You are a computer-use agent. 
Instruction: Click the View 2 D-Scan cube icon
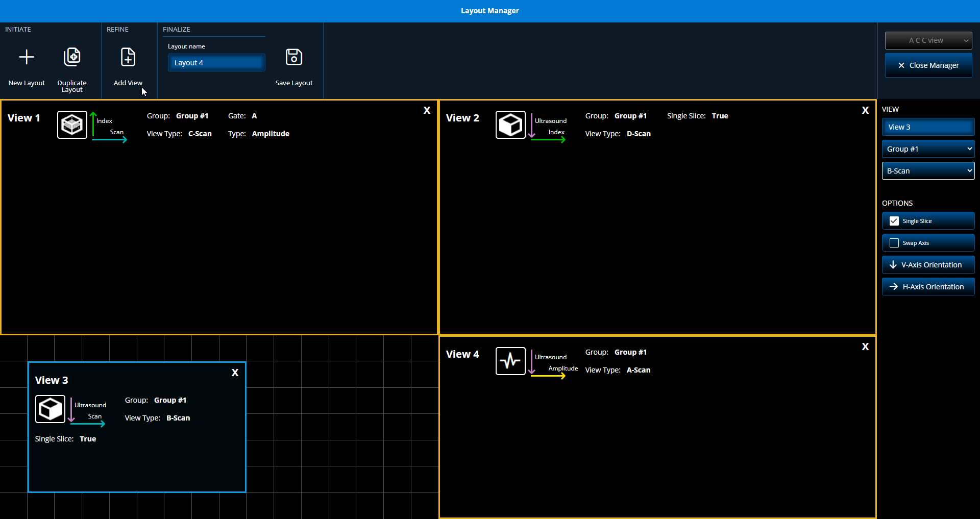(510, 125)
